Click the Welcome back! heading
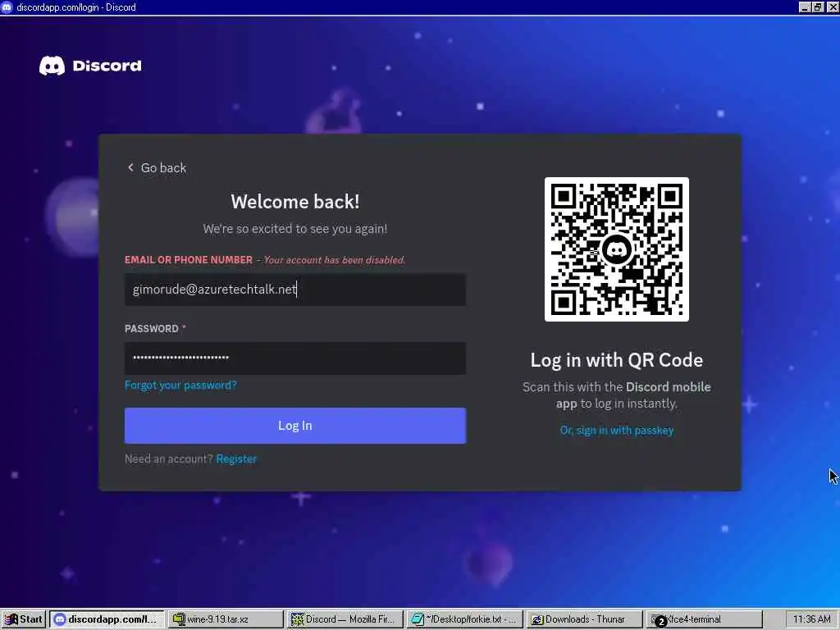Screen dimensions: 840x630 coord(295,202)
